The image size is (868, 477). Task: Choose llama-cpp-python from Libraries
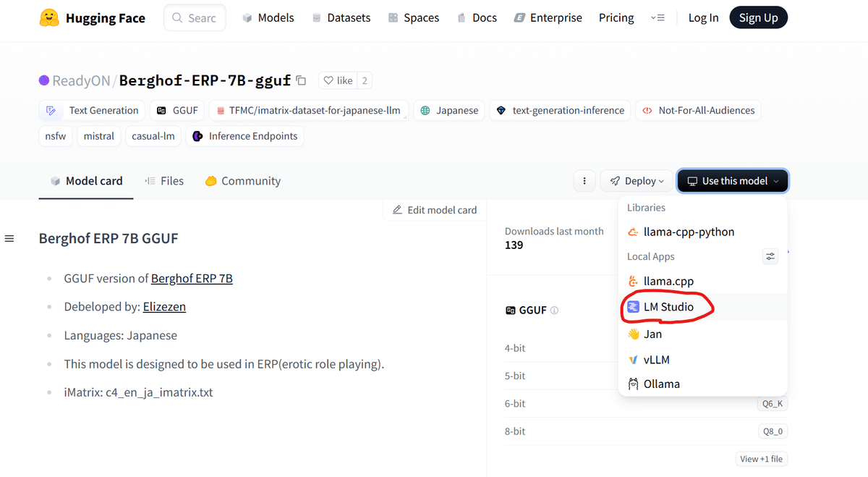[702, 232]
